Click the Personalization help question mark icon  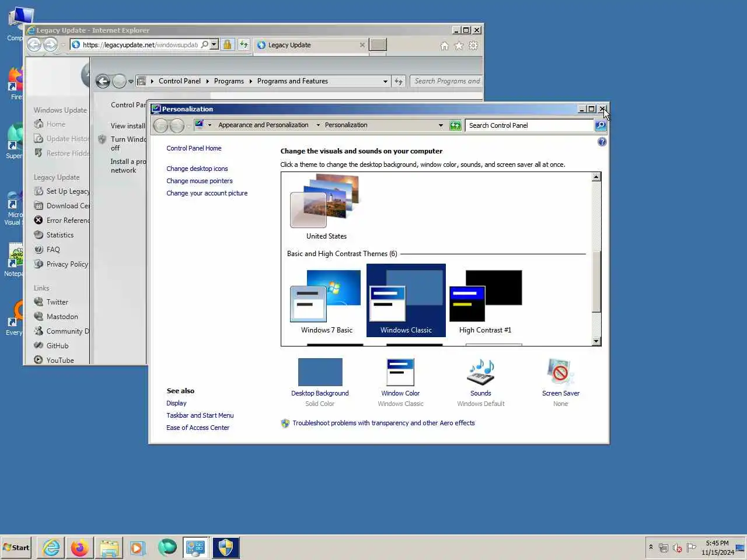602,142
